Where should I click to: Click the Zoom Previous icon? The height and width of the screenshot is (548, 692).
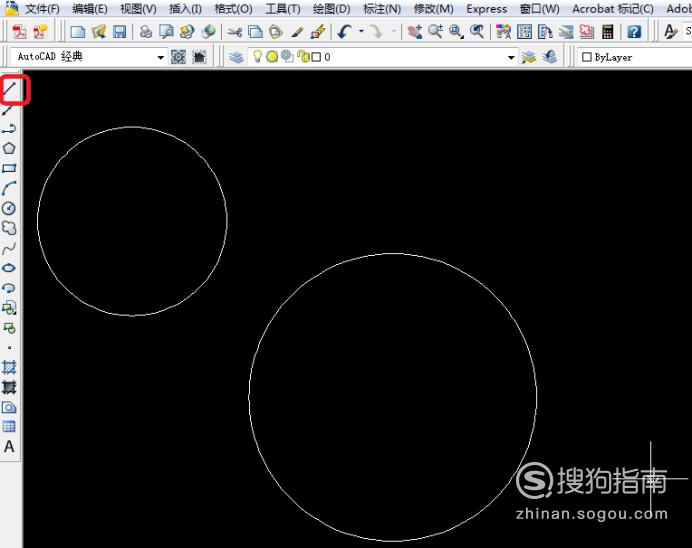[x=477, y=32]
